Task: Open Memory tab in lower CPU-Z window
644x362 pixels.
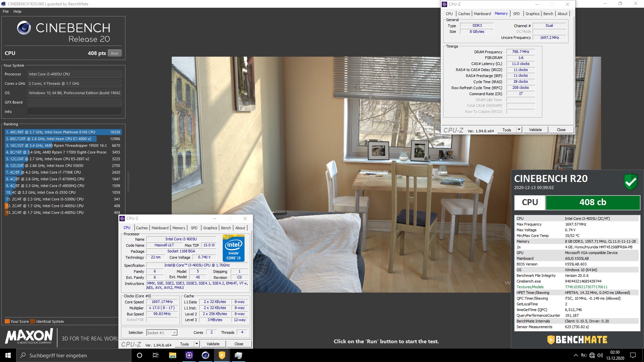Action: tap(179, 228)
